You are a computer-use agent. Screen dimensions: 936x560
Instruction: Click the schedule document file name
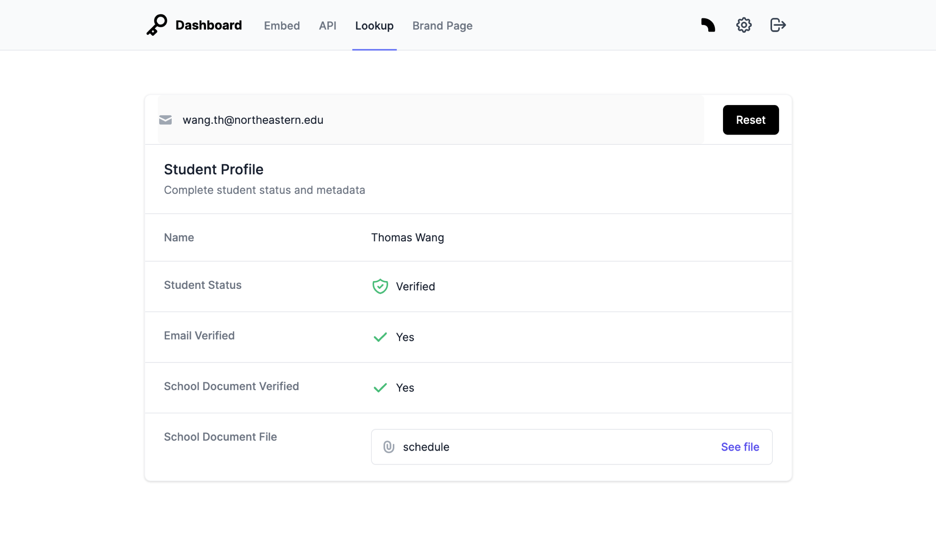426,447
